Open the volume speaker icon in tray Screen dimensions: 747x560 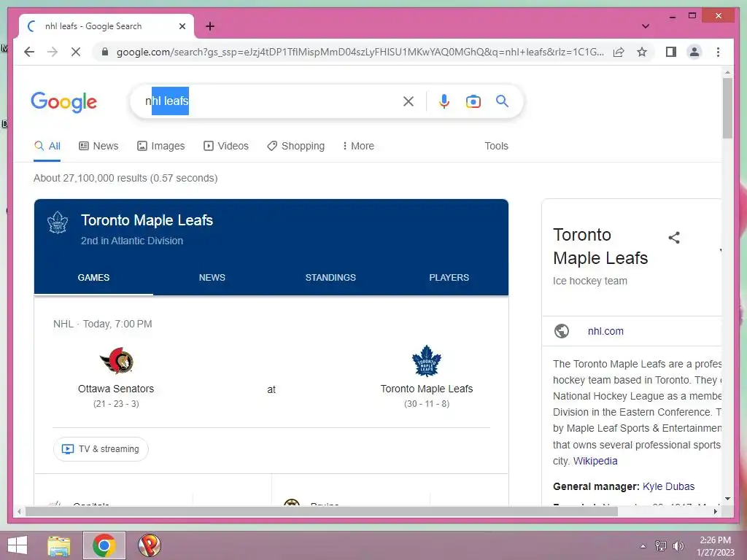tap(678, 546)
